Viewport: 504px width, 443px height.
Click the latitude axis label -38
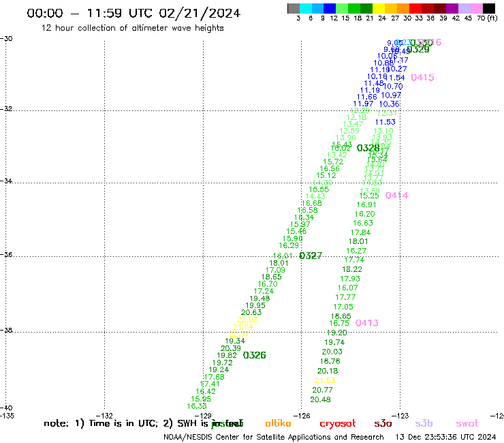coord(6,331)
